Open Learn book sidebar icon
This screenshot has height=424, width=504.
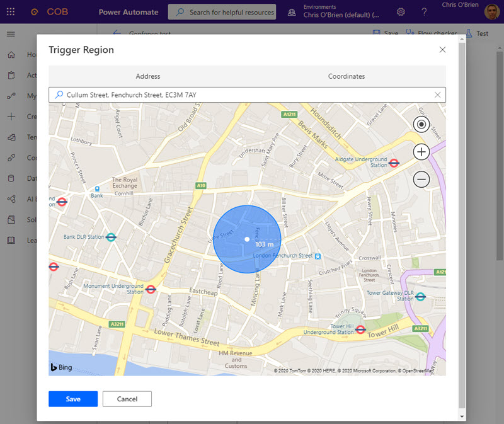11,240
